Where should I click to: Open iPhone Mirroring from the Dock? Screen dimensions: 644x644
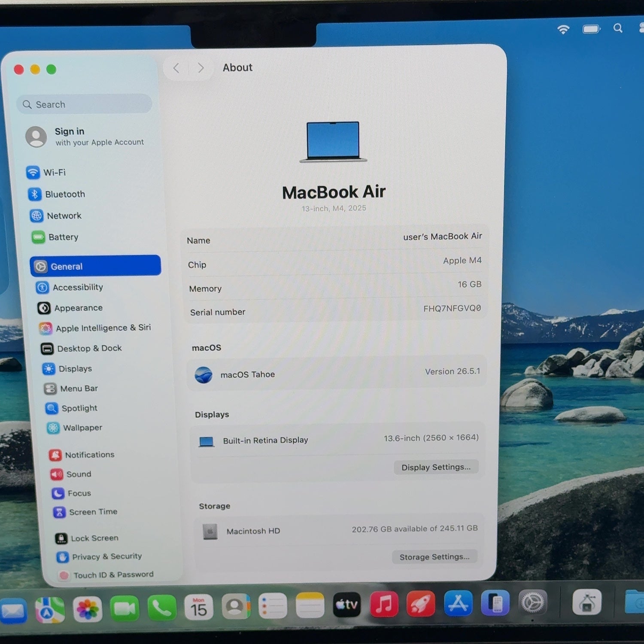pyautogui.click(x=495, y=602)
